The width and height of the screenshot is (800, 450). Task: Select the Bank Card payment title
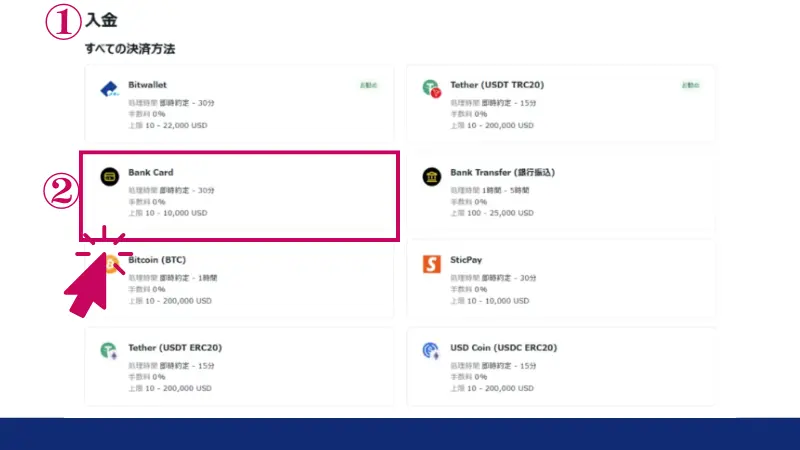point(151,172)
